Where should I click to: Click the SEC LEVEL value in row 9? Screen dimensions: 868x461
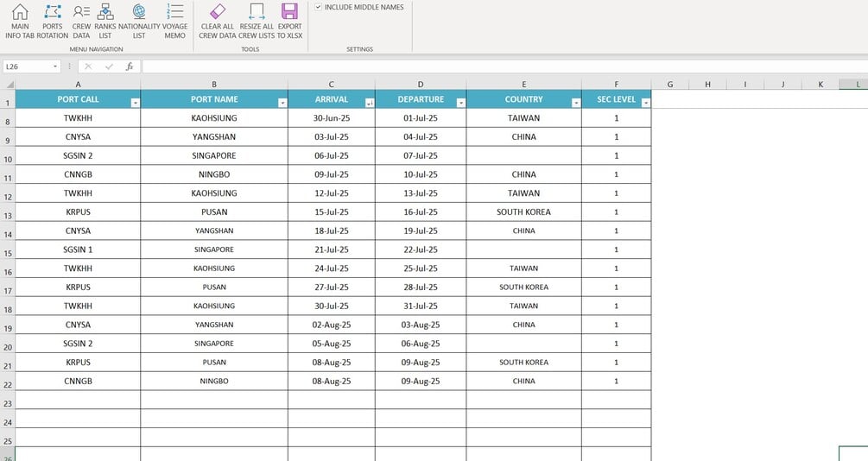click(616, 136)
